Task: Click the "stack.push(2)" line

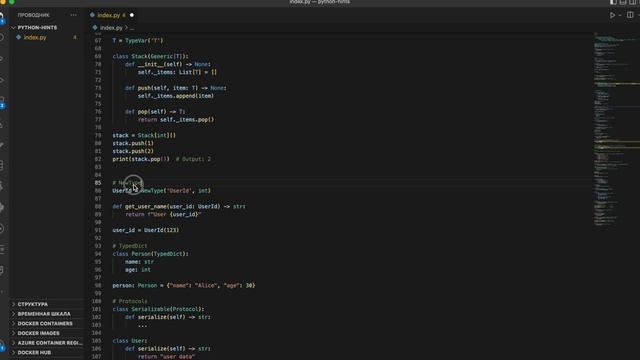Action: tap(133, 151)
